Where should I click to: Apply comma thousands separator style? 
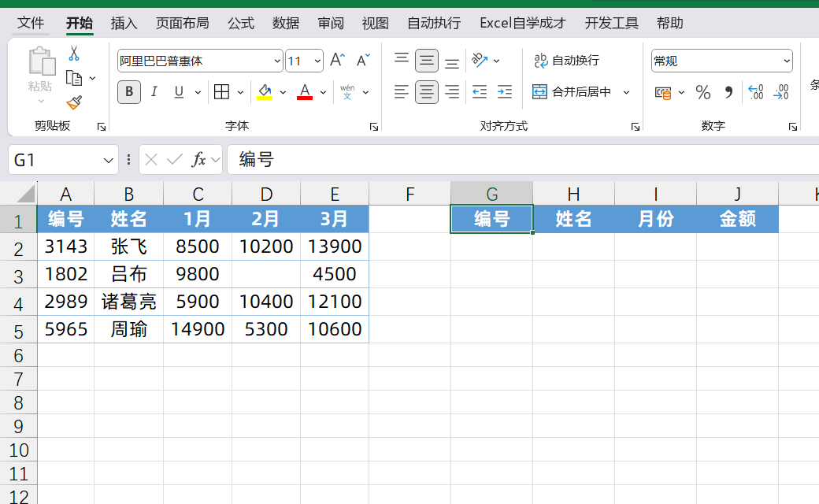click(728, 92)
